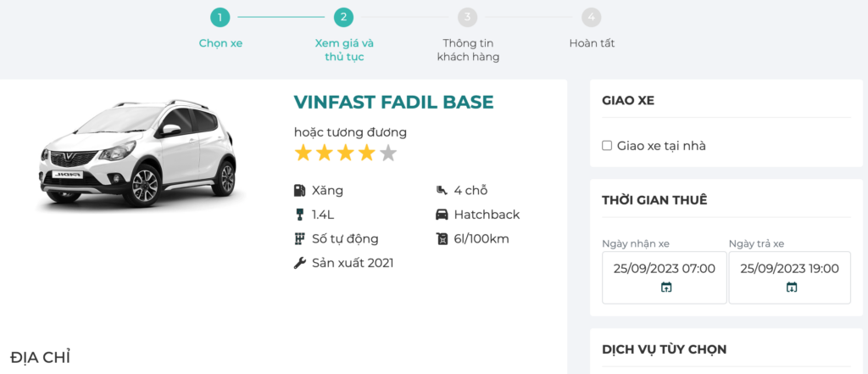The image size is (868, 374).
Task: Click the fuel pump icon beside Xăng
Action: click(299, 190)
